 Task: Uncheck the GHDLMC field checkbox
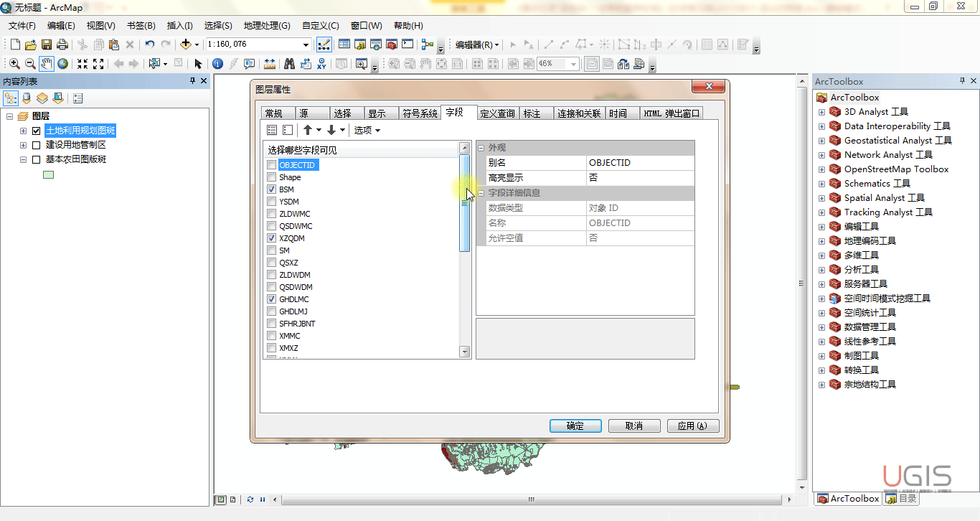click(x=271, y=299)
